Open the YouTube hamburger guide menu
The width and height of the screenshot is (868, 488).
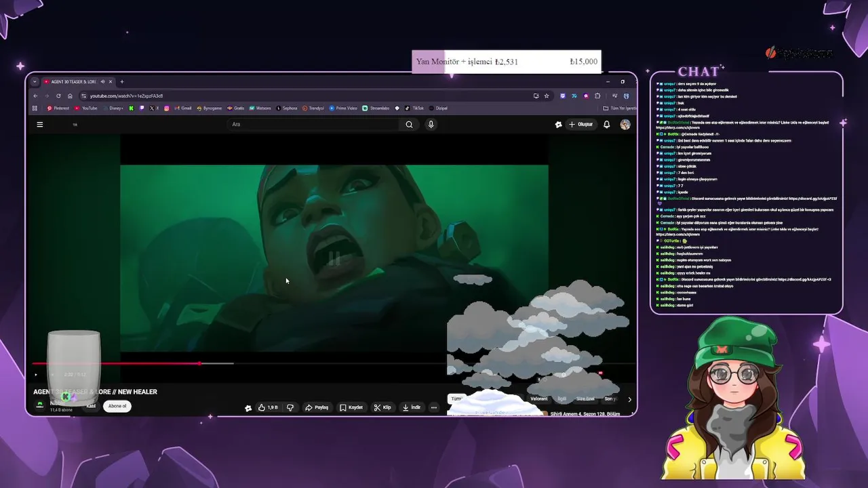(40, 125)
